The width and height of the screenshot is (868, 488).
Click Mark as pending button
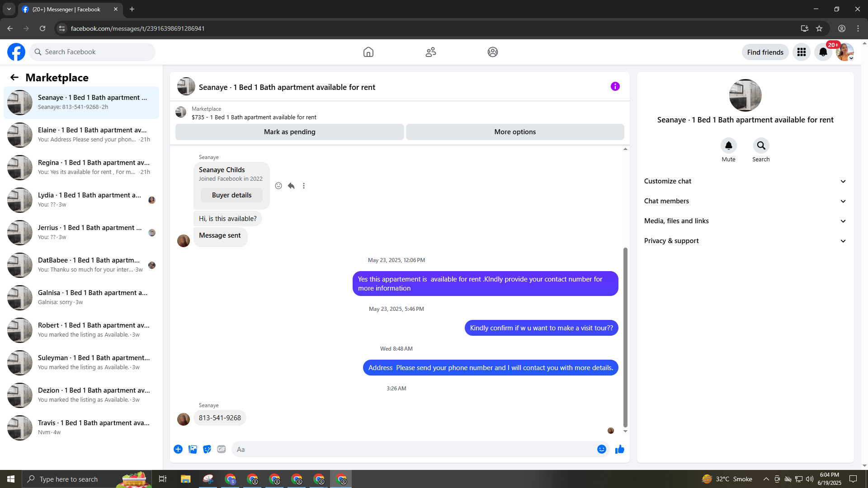click(x=290, y=132)
